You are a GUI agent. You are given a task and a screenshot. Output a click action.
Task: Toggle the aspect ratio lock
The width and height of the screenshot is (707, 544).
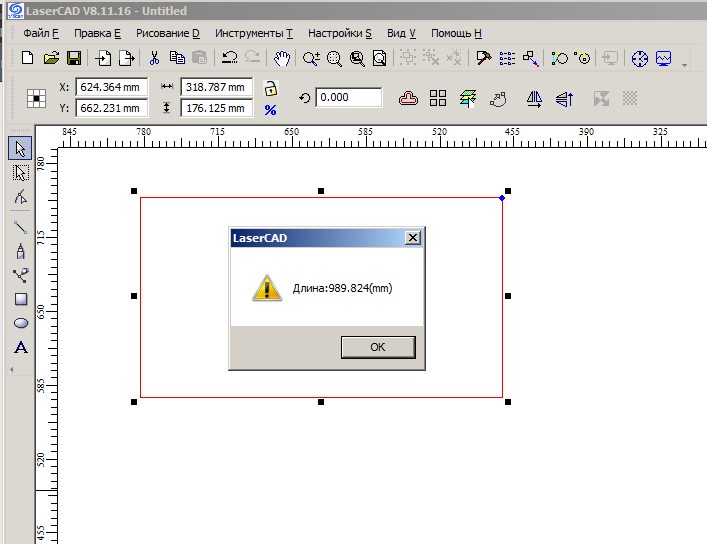270,88
